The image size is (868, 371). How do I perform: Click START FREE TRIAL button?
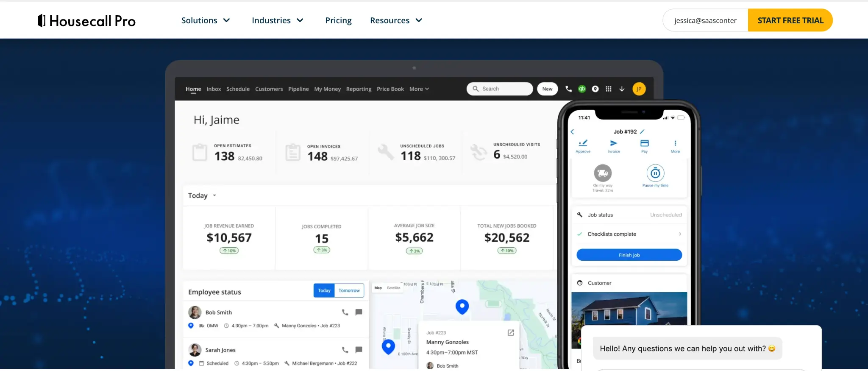coord(790,20)
